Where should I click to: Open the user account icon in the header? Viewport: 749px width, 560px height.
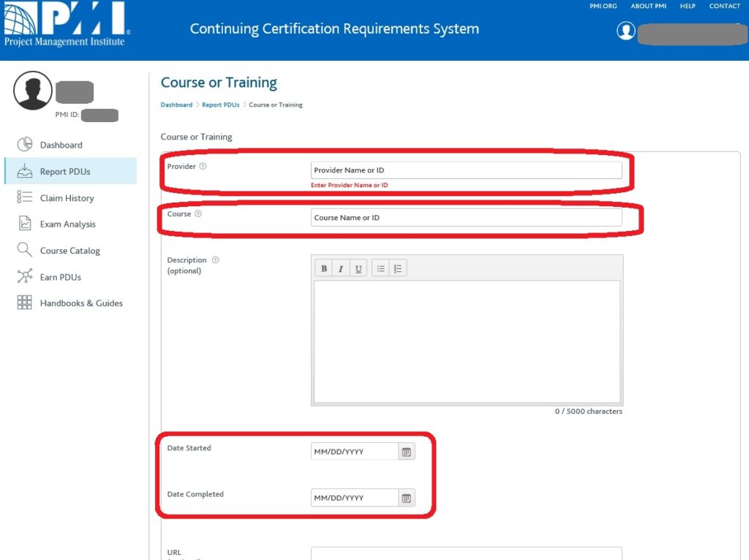626,31
